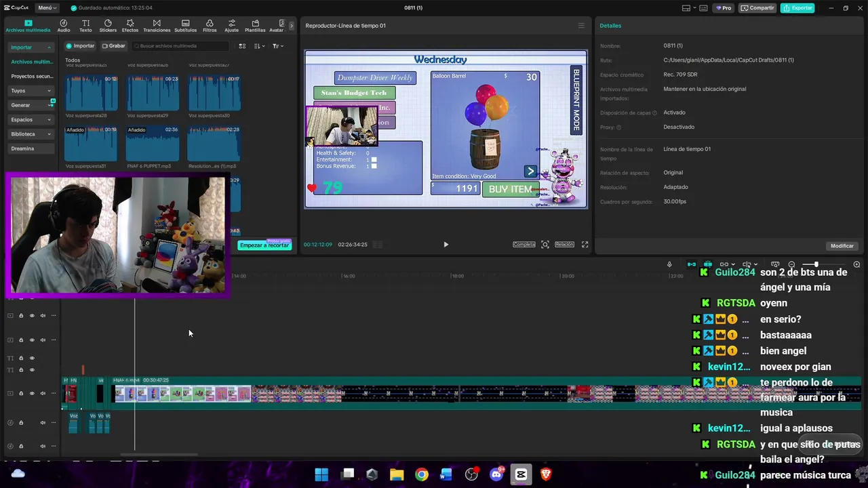
Task: Hide the top overlay video track
Action: coord(31,315)
